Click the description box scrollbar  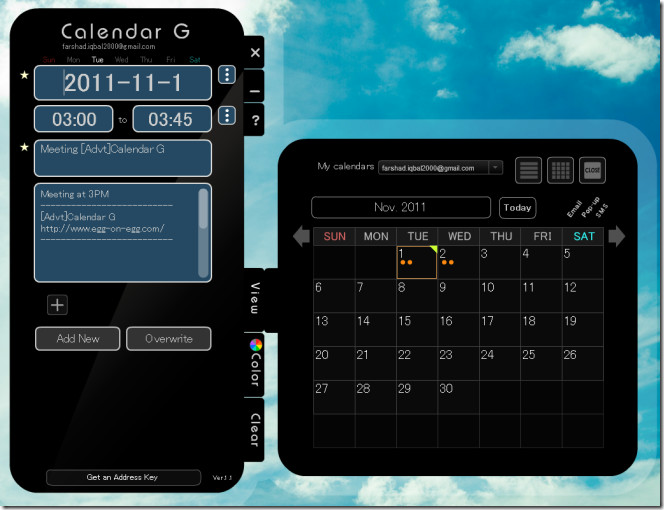pyautogui.click(x=203, y=233)
